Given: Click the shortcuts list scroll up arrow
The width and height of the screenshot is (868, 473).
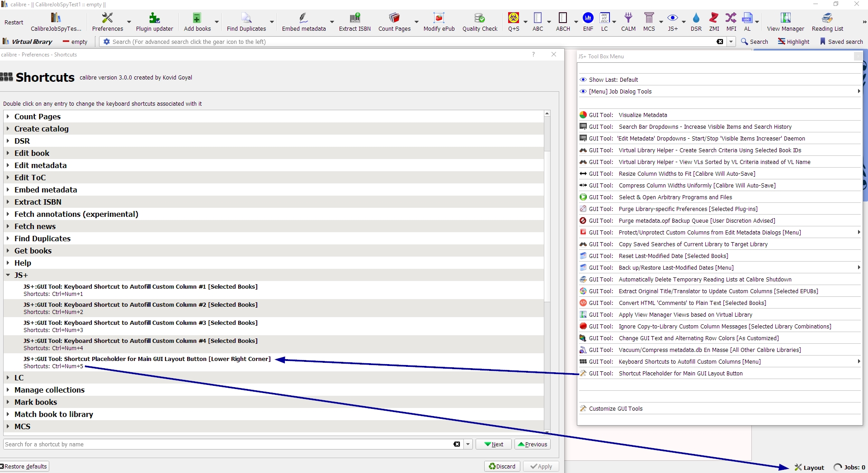Looking at the screenshot, I should click(547, 114).
